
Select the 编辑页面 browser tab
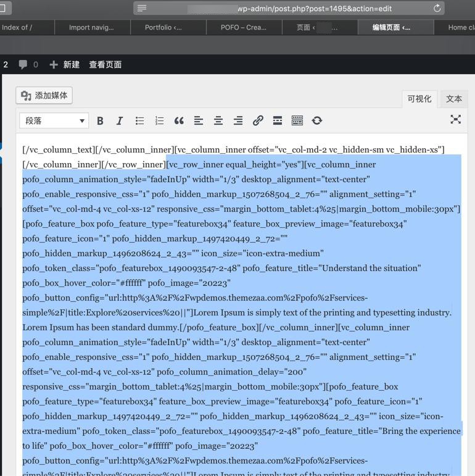396,27
